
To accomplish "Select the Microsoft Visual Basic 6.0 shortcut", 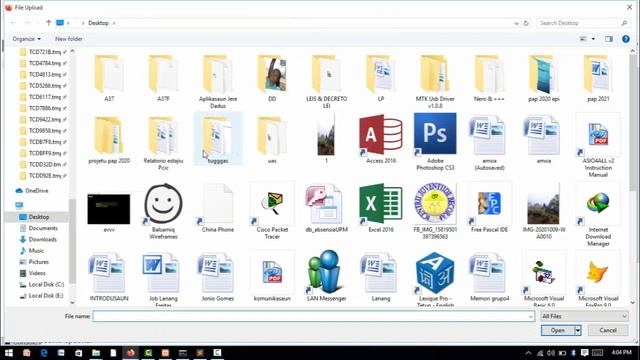I will pos(544,278).
